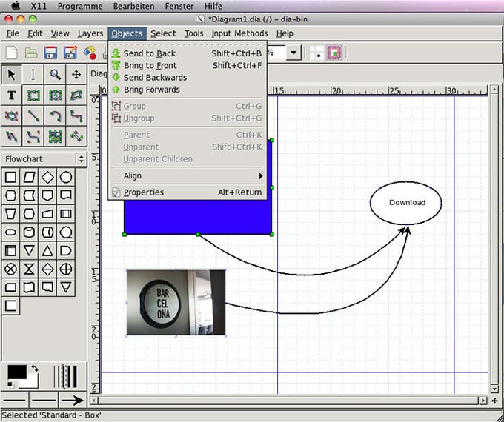Image resolution: width=504 pixels, height=422 pixels.
Task: Select the Bezierline tool
Action: point(33,136)
